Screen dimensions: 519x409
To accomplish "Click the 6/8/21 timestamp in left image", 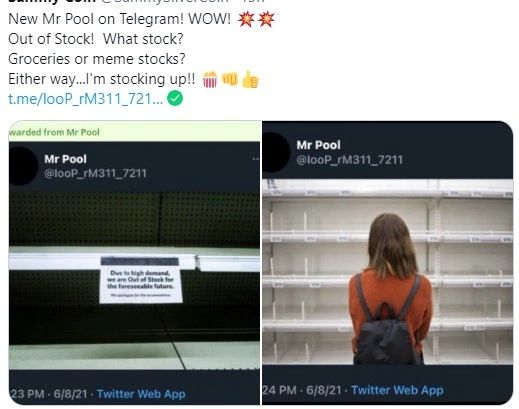I will [x=70, y=394].
